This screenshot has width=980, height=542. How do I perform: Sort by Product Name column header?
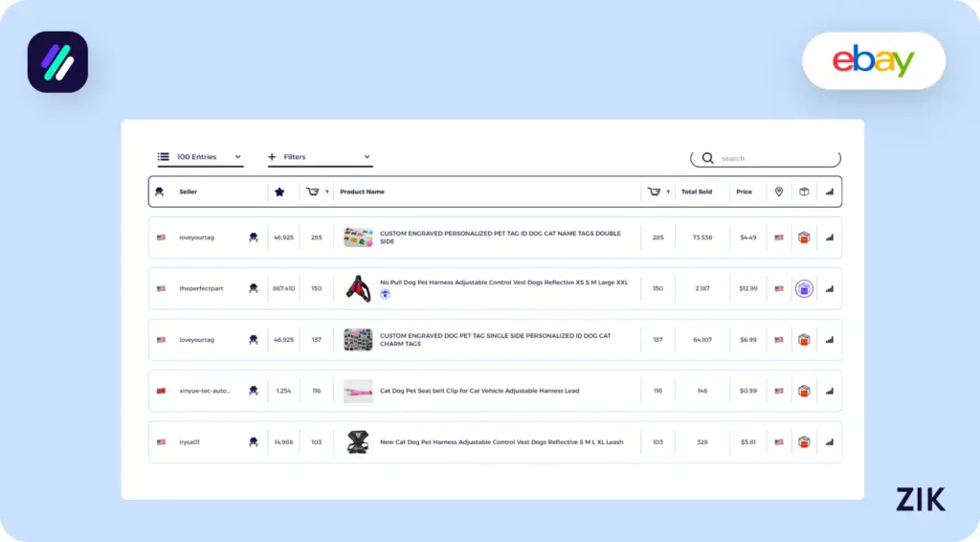(362, 192)
